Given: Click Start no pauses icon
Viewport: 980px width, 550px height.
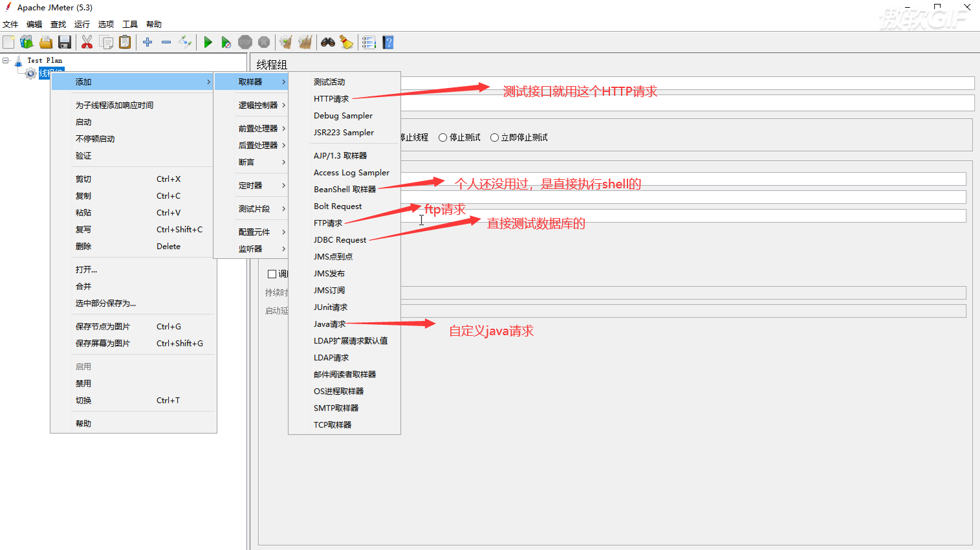Looking at the screenshot, I should [x=226, y=43].
